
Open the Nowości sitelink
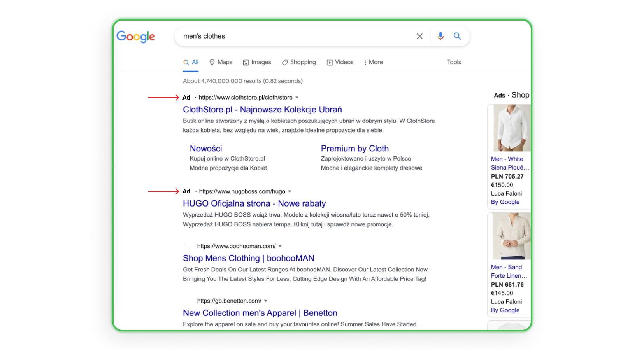point(206,149)
